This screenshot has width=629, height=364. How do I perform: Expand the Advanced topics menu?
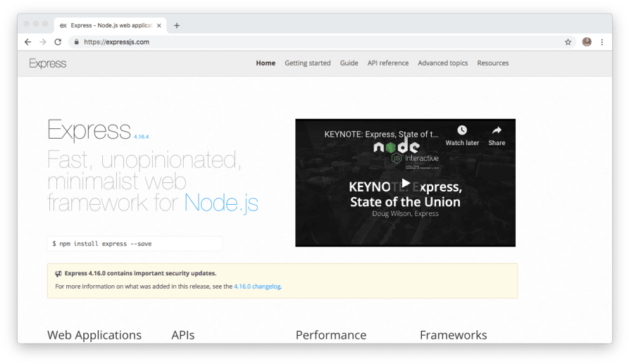coord(442,63)
